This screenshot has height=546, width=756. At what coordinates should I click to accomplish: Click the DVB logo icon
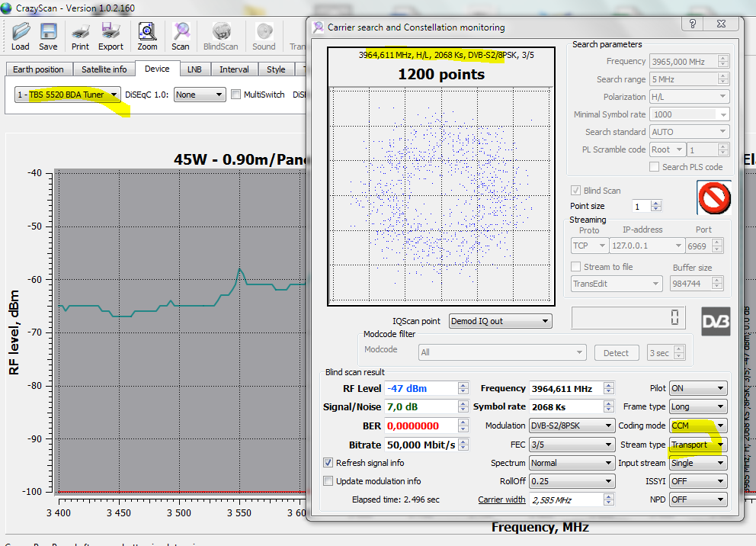click(x=716, y=321)
